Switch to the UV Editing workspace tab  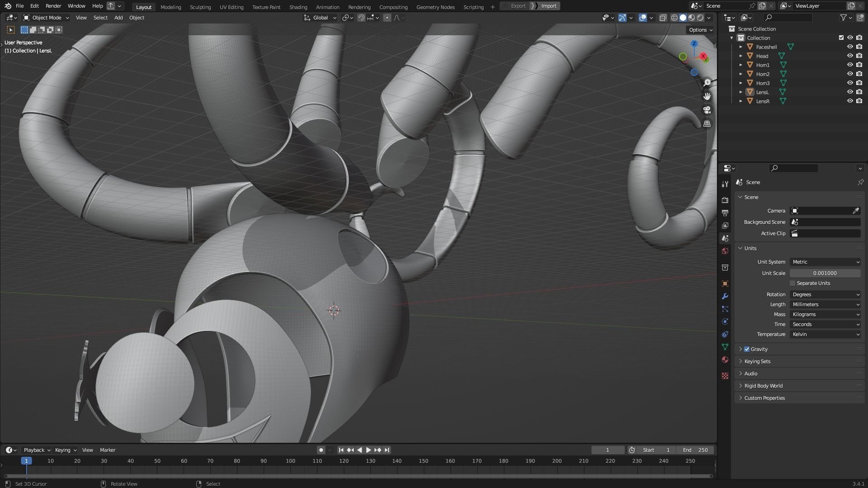pos(231,7)
